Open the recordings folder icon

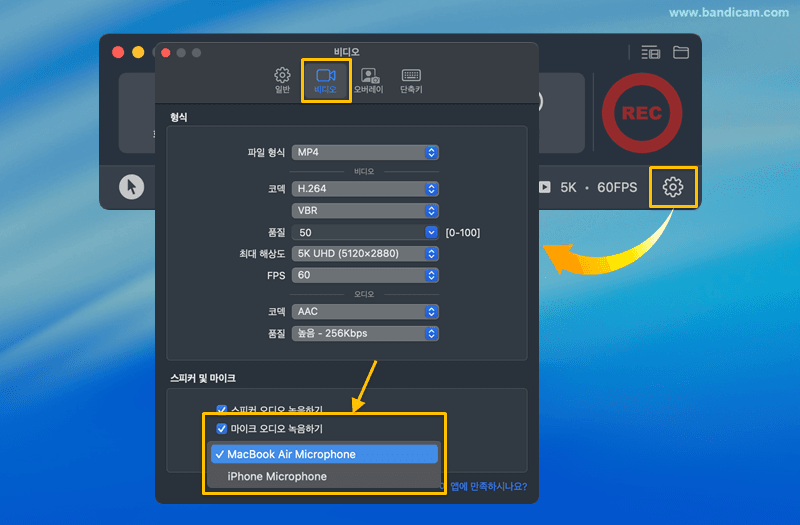tap(681, 53)
